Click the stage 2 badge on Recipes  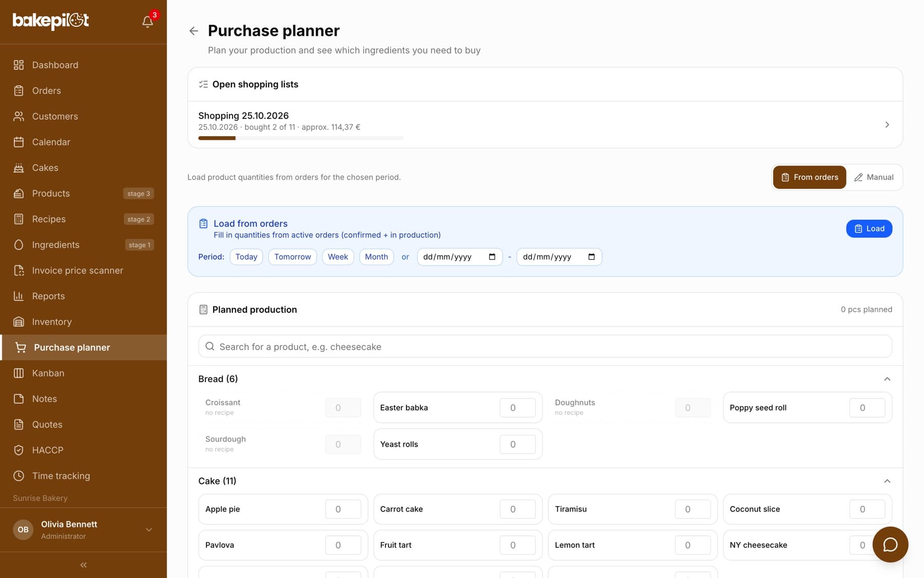(x=139, y=219)
